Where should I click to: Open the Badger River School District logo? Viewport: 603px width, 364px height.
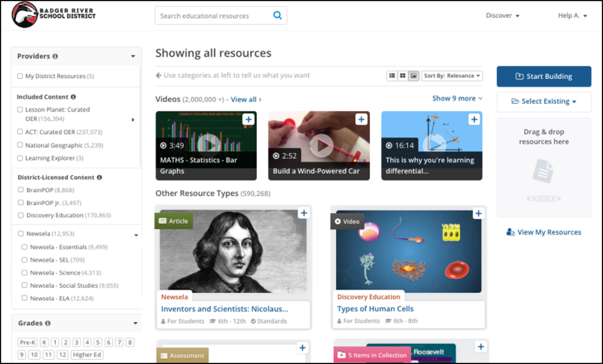point(54,15)
